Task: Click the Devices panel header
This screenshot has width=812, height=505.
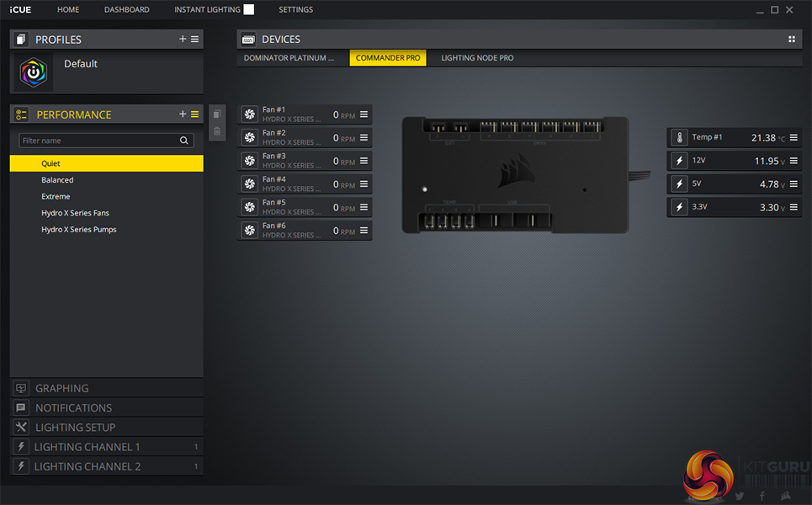Action: [x=519, y=40]
